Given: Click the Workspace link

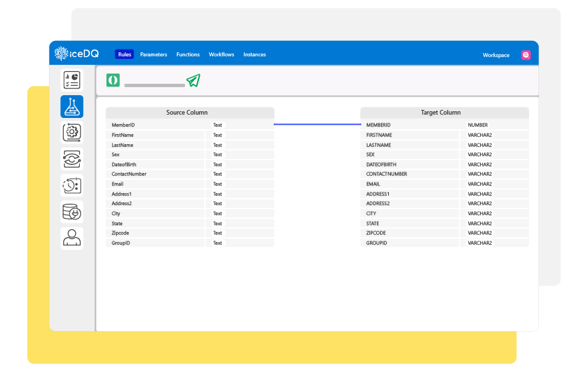Looking at the screenshot, I should click(x=495, y=55).
